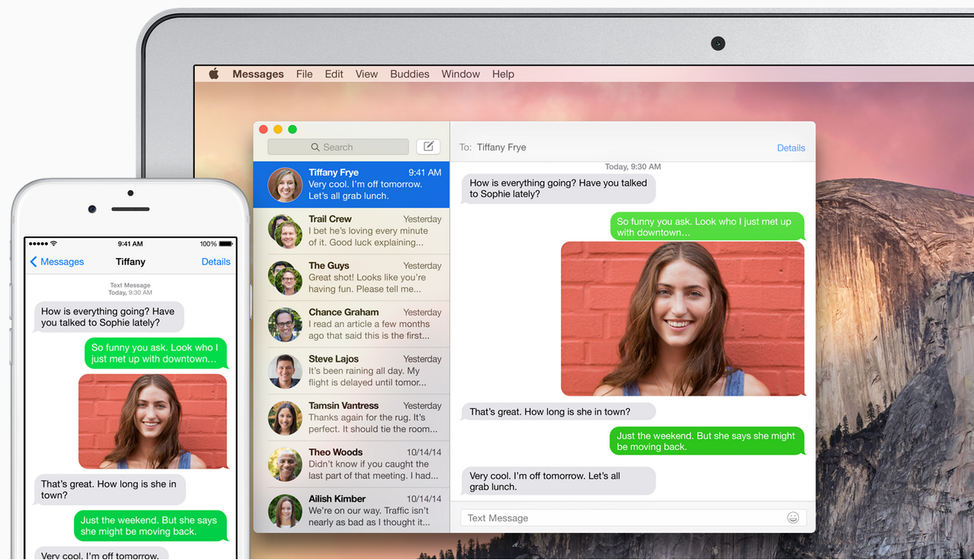Screen dimensions: 974x560
Task: Click the compose new message icon
Action: click(x=428, y=146)
